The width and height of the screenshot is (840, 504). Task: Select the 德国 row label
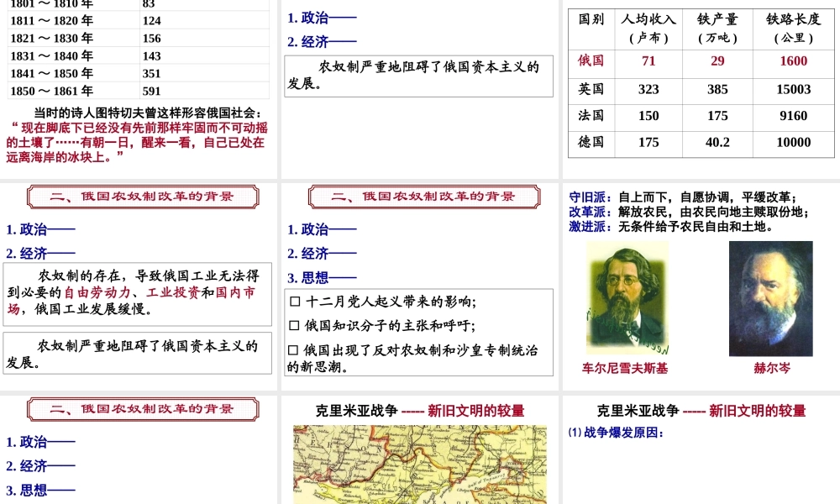click(591, 142)
